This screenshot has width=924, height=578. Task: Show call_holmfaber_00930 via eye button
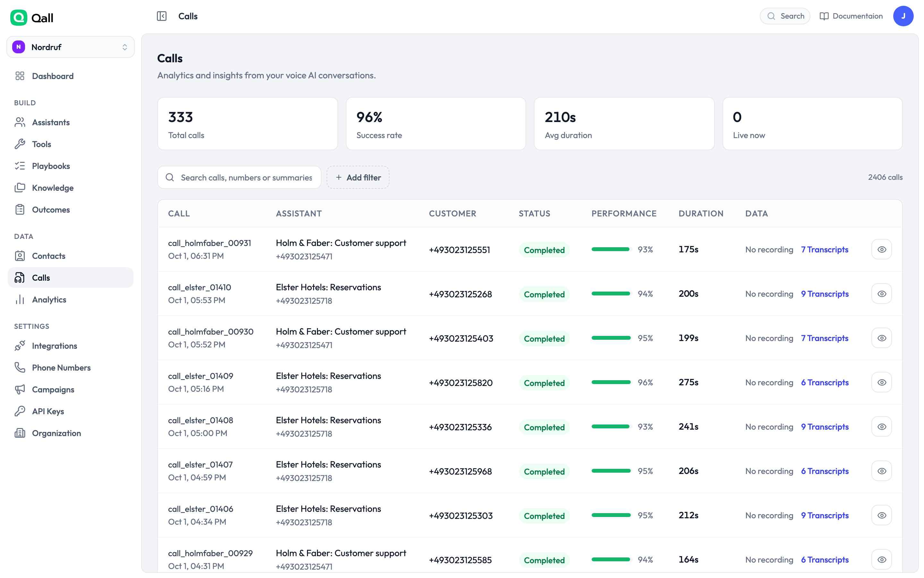[x=881, y=338]
